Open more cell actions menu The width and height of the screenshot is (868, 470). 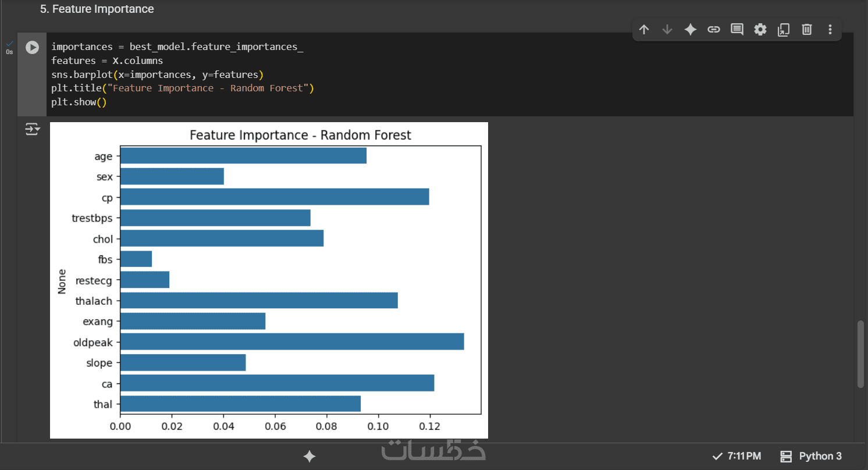coord(830,30)
